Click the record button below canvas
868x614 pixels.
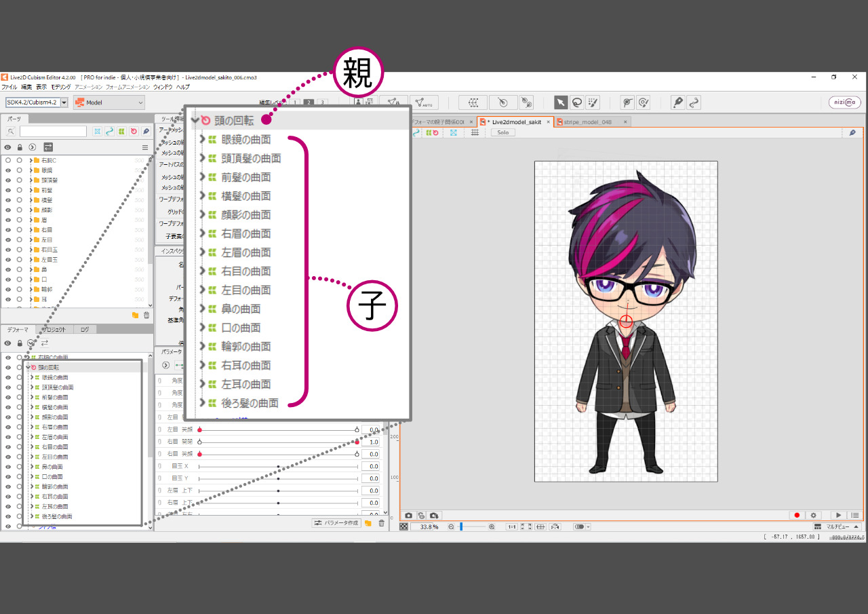point(797,516)
